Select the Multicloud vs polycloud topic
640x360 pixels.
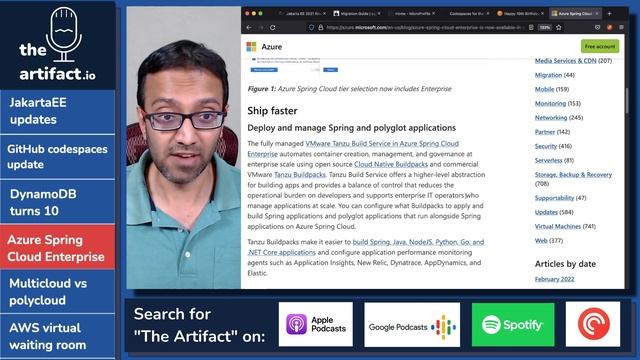tap(58, 292)
